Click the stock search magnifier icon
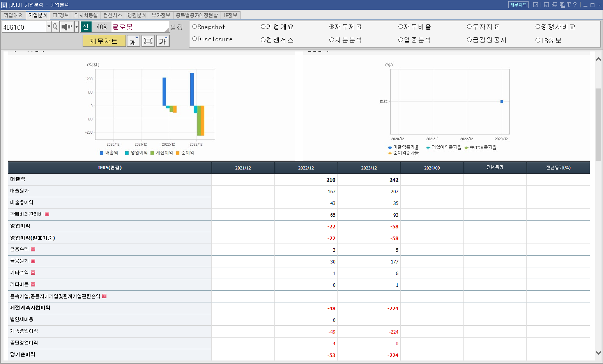The width and height of the screenshot is (603, 364). [55, 27]
